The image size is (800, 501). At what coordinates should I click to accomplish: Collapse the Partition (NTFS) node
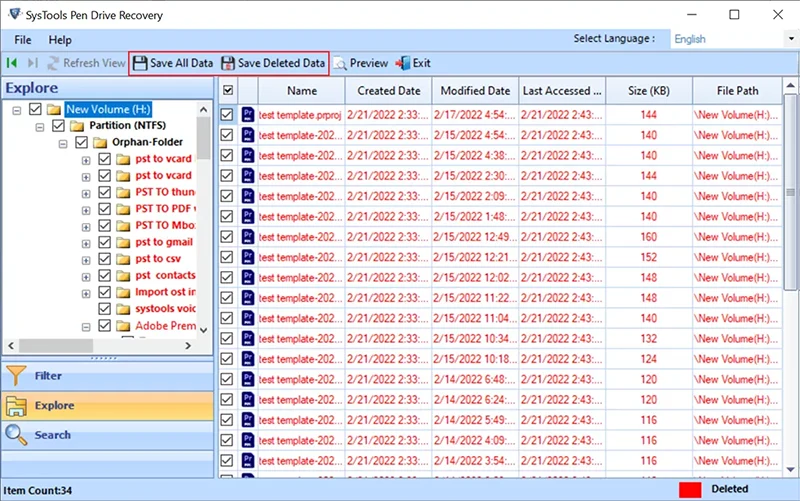point(40,127)
